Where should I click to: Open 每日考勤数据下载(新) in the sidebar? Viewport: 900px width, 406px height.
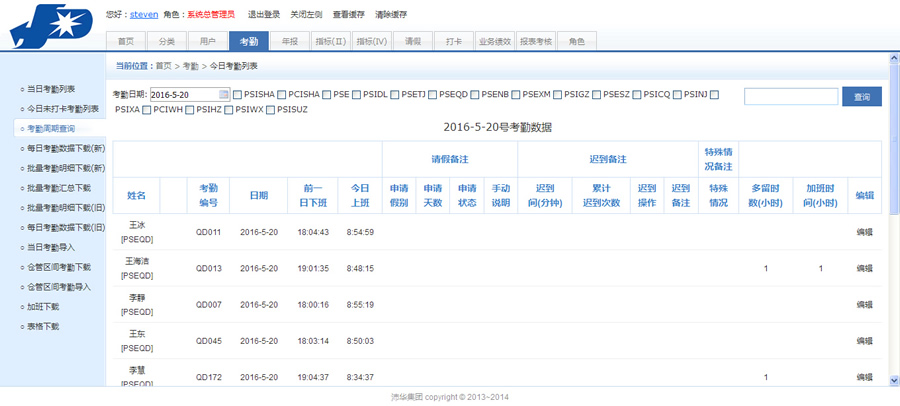pyautogui.click(x=66, y=148)
